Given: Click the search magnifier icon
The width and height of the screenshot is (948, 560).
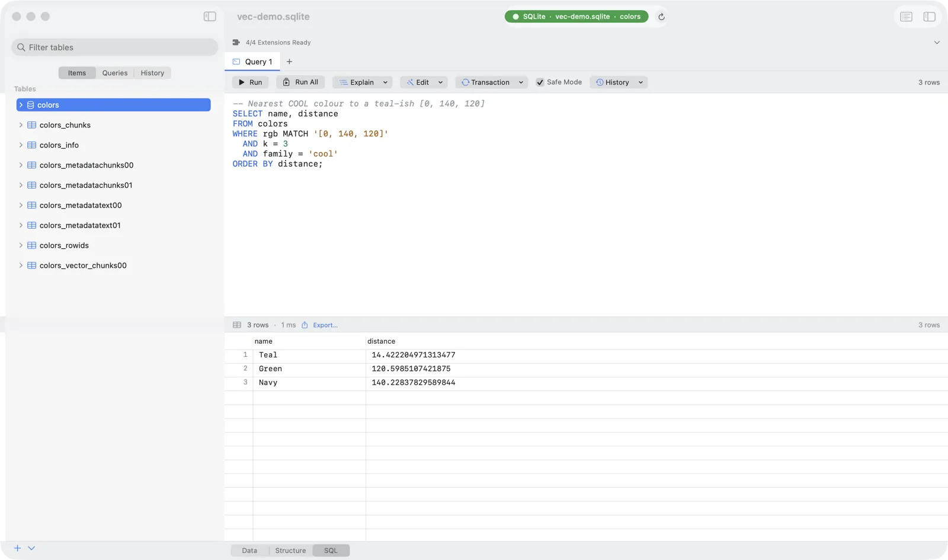Looking at the screenshot, I should [21, 47].
